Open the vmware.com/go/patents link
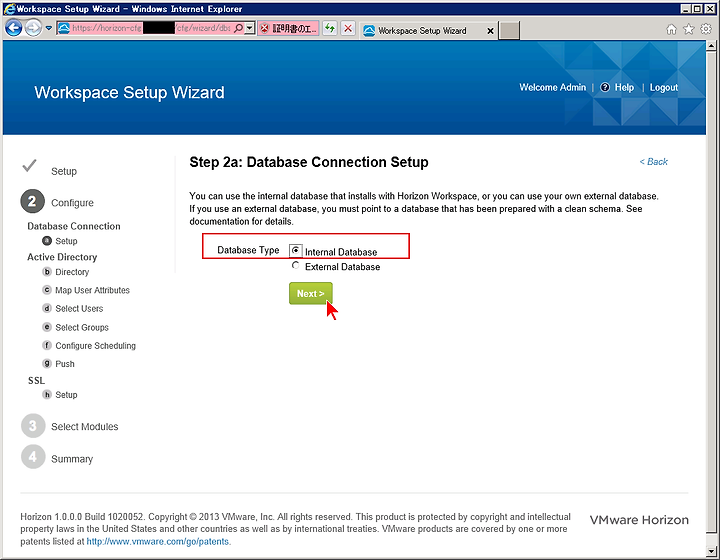720x560 pixels. point(158,541)
